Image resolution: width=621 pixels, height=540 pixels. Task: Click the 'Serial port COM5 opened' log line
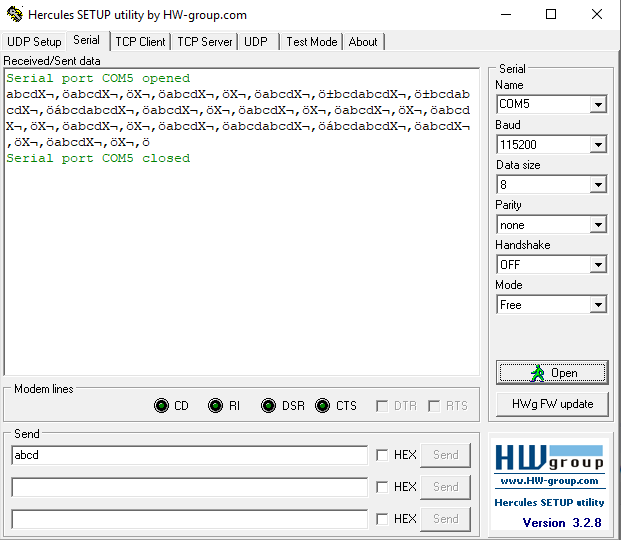[98, 78]
